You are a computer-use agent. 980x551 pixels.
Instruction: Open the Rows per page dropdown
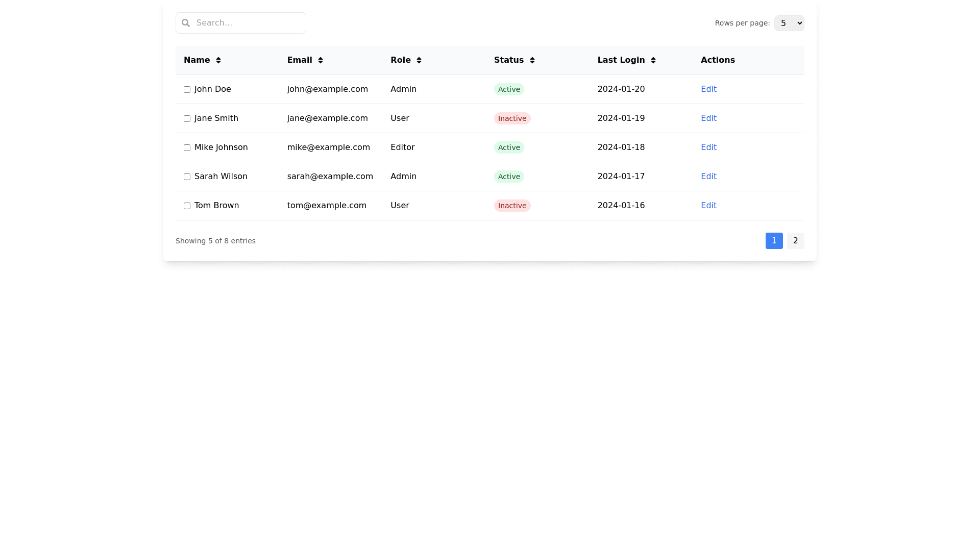[x=789, y=23]
